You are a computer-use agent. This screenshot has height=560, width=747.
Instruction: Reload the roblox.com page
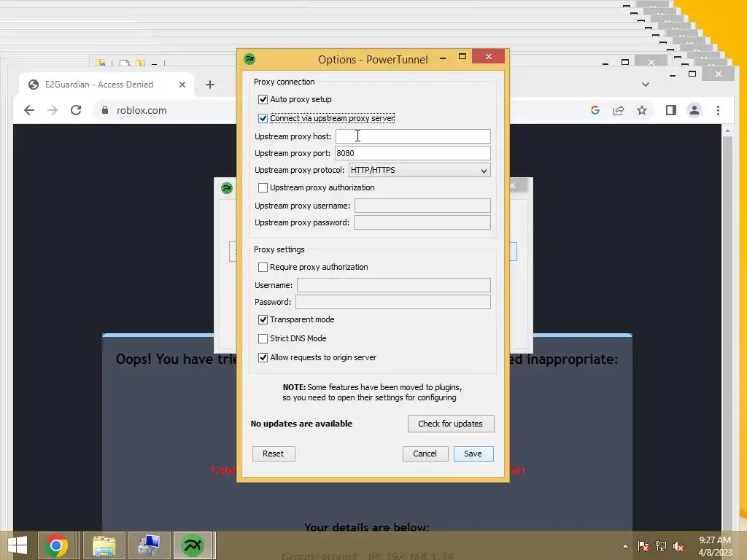(x=76, y=111)
